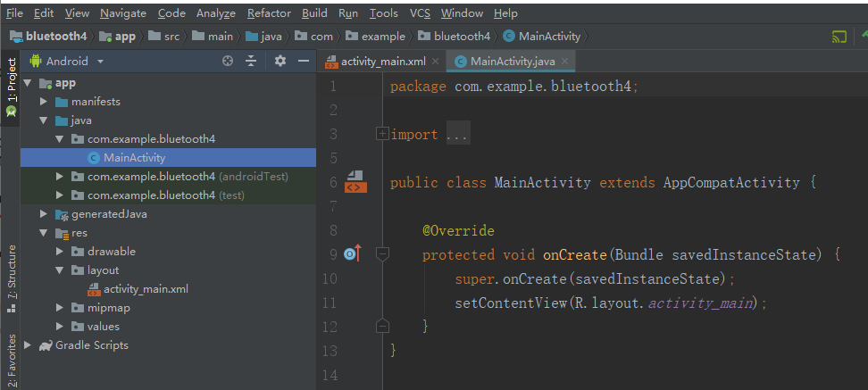Open the Run menu
Viewport: 868px width, 390px height.
point(348,12)
